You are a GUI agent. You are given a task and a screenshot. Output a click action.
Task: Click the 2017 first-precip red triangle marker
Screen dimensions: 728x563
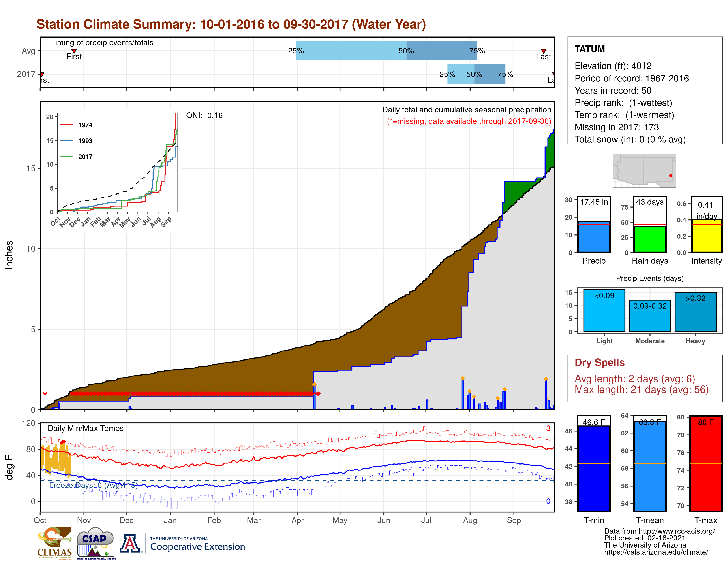coord(42,74)
